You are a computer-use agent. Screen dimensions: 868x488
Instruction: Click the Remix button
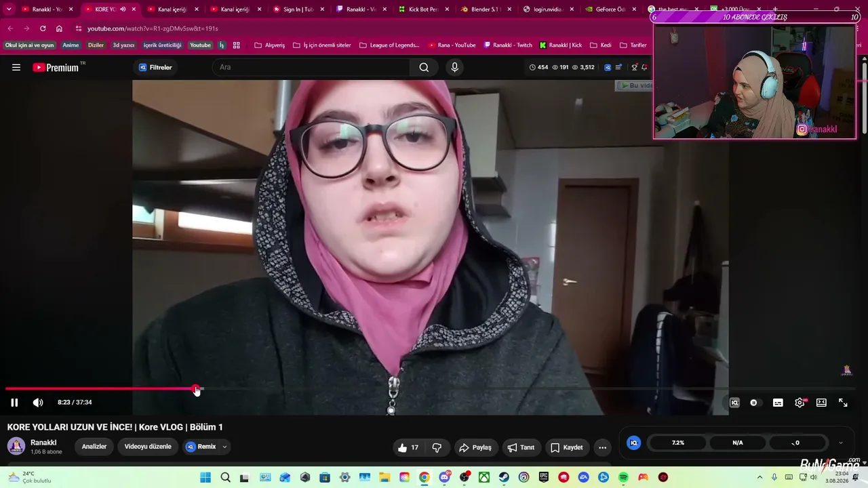click(x=201, y=447)
